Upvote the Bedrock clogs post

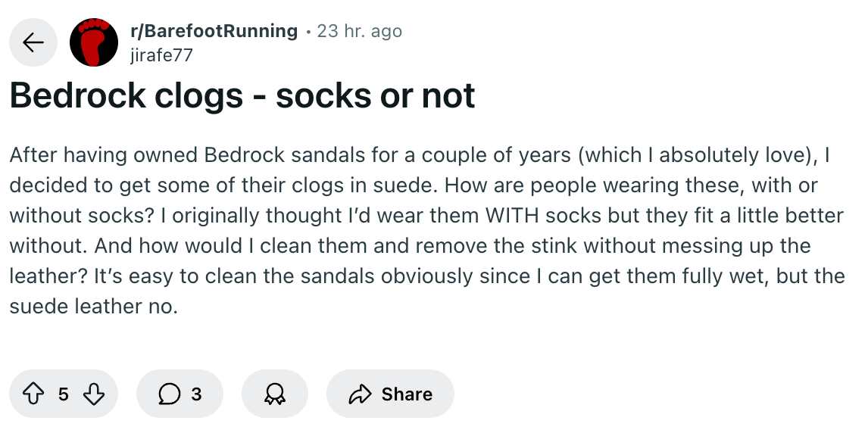33,394
